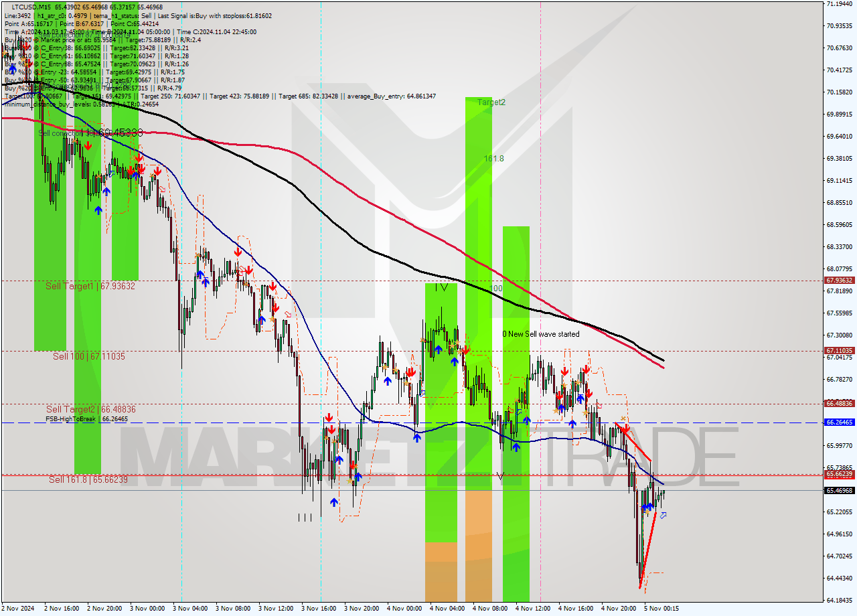Click the '3 Nov 00:00' time axis label
The height and width of the screenshot is (616, 857).
[x=147, y=609]
